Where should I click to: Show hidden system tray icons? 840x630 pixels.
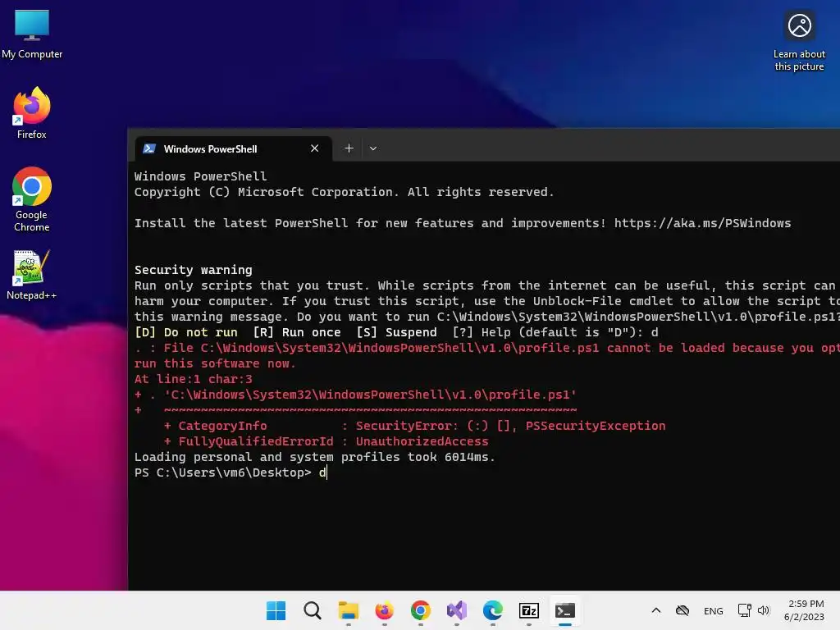coord(655,610)
